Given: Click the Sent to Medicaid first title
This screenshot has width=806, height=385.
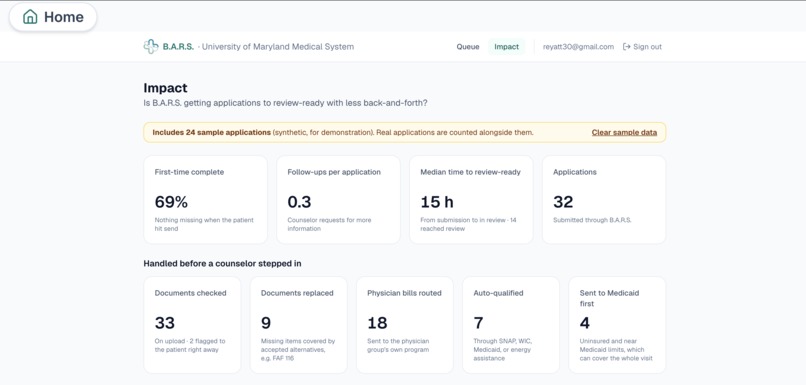Looking at the screenshot, I should coord(609,298).
